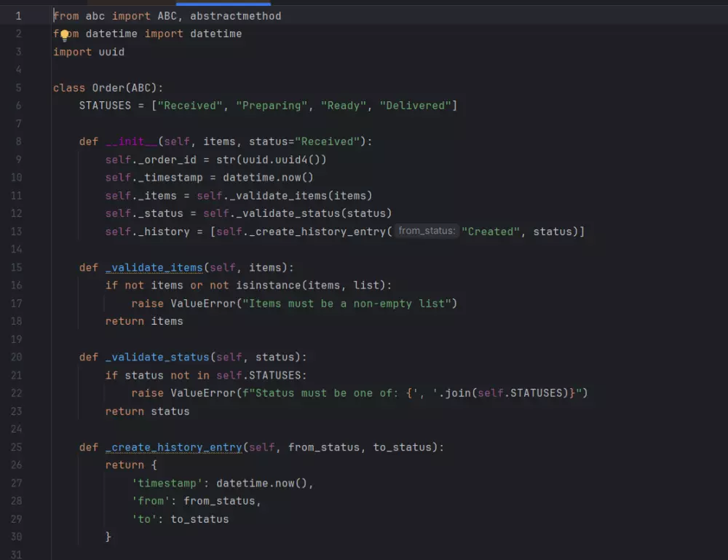Screen dimensions: 728x560
Task: Click line number 15 in the gutter
Action: pyautogui.click(x=16, y=267)
